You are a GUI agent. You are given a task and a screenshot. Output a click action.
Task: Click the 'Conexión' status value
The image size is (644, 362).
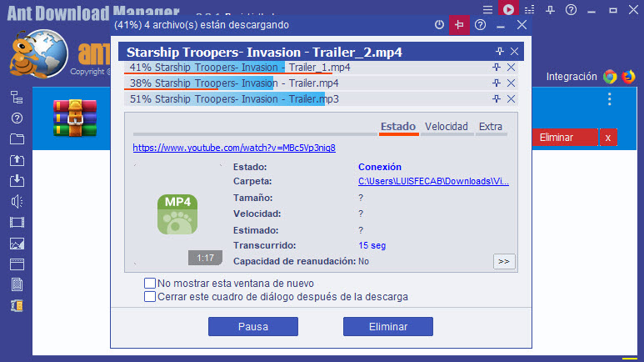point(380,167)
